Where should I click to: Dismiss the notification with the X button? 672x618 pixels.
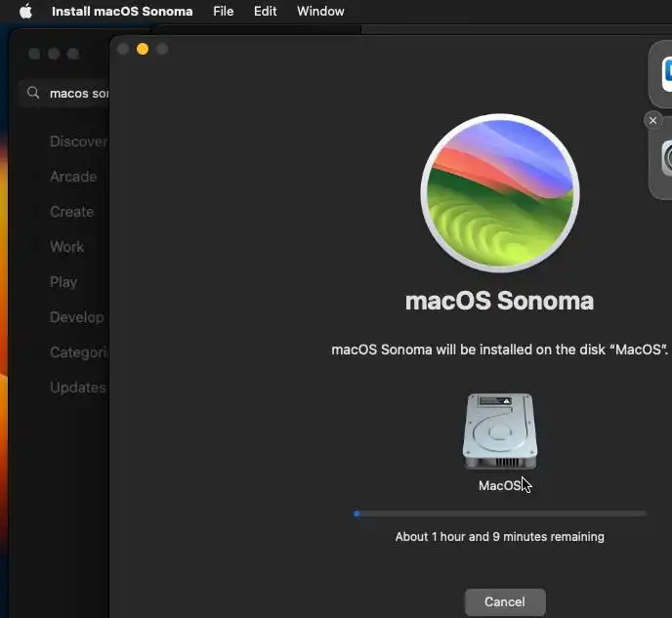pyautogui.click(x=652, y=121)
